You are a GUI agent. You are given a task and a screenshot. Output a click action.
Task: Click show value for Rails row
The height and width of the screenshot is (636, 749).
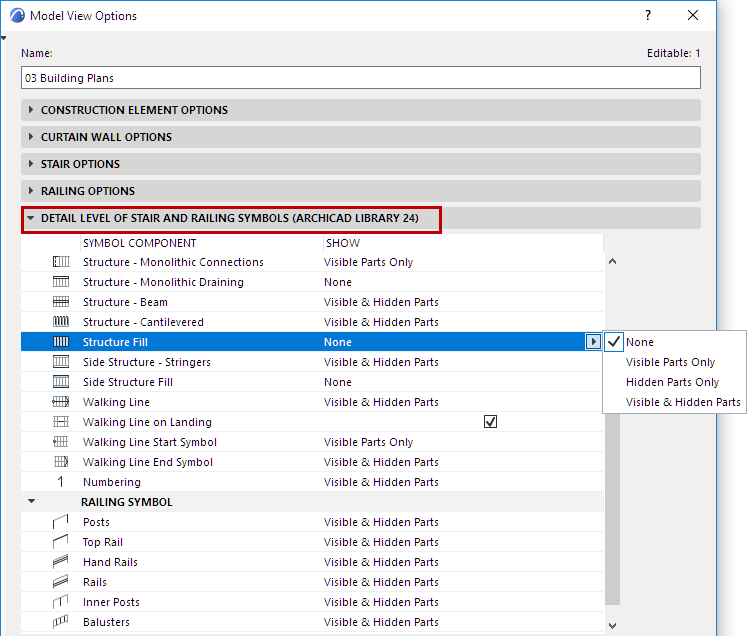coord(381,582)
